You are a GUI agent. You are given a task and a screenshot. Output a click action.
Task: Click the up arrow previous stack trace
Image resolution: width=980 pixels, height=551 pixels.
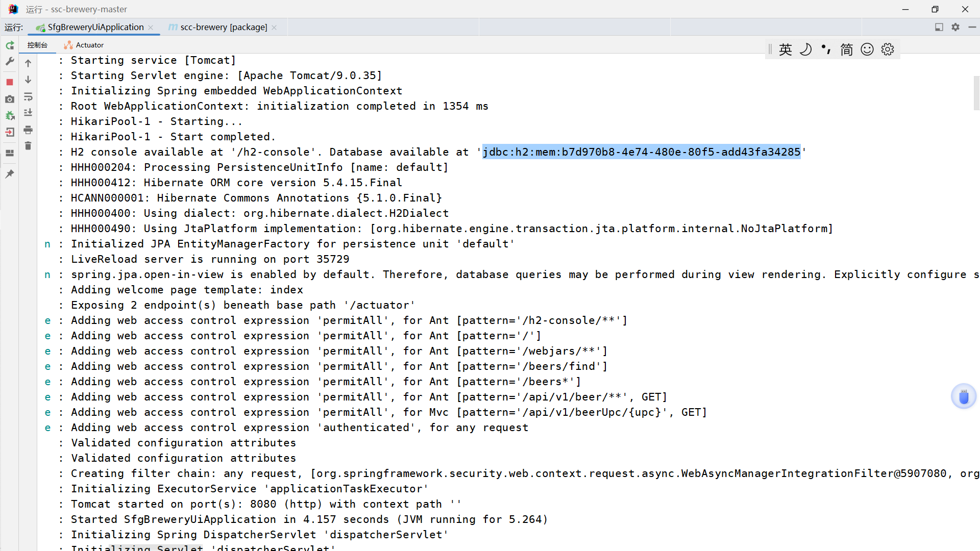[28, 63]
